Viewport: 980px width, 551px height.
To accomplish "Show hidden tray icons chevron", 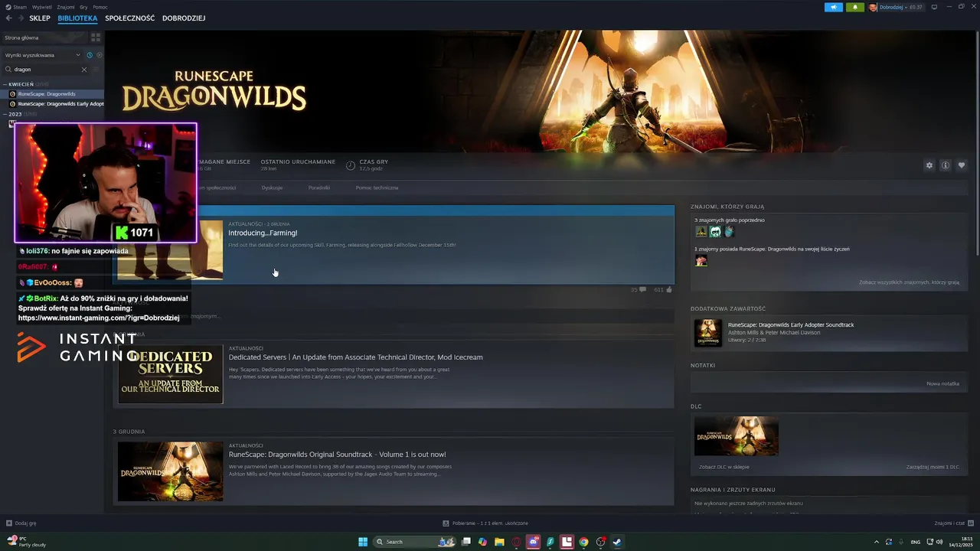I will (877, 542).
